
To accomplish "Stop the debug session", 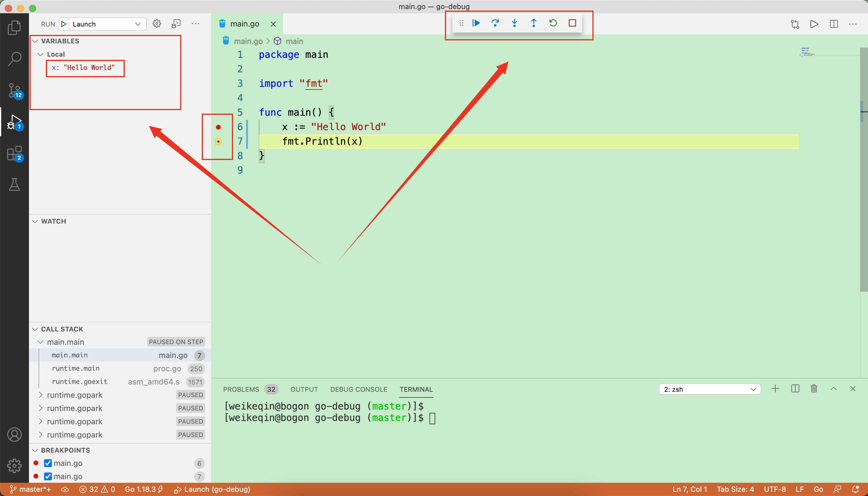I will [x=572, y=23].
